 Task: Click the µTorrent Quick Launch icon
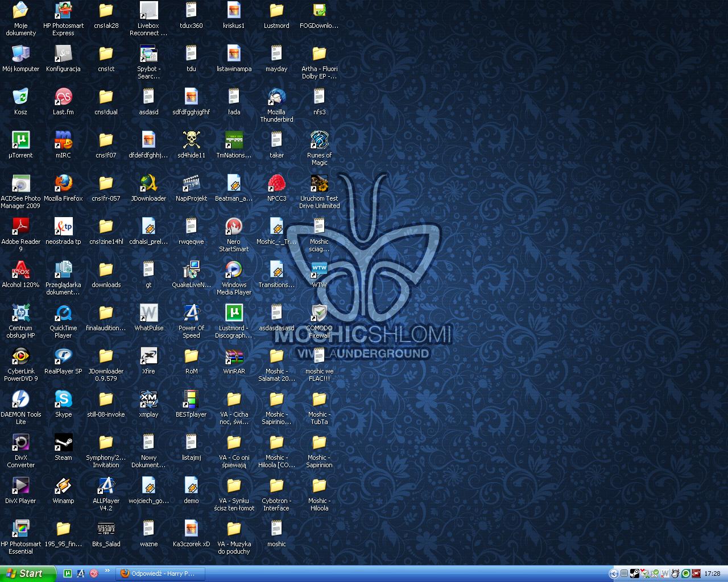68,573
